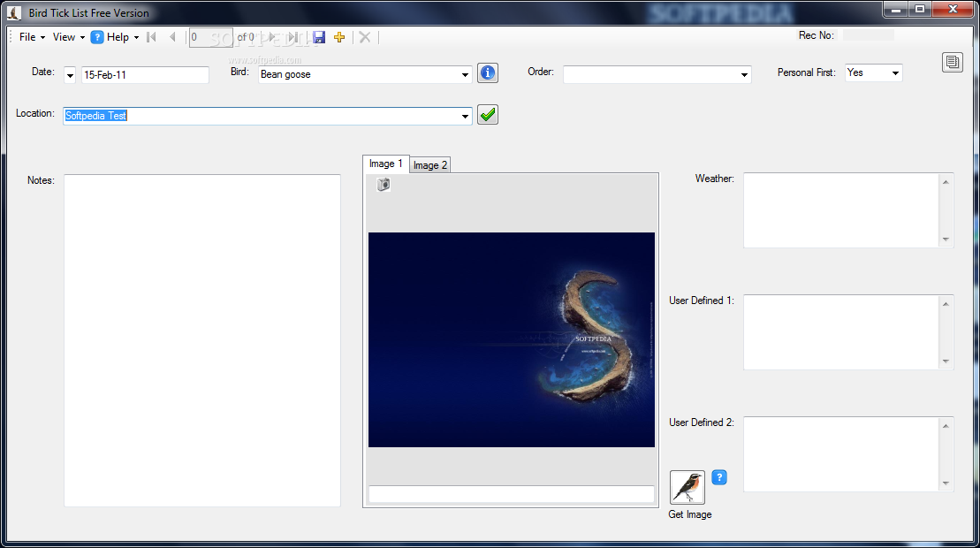980x548 pixels.
Task: Click User Defined 2 scroll down arrow
Action: (946, 483)
